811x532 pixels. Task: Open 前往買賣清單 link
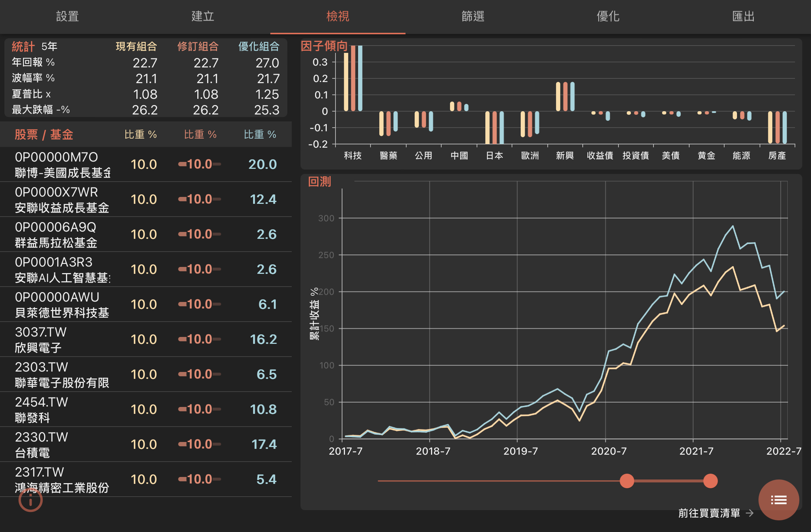point(709,513)
